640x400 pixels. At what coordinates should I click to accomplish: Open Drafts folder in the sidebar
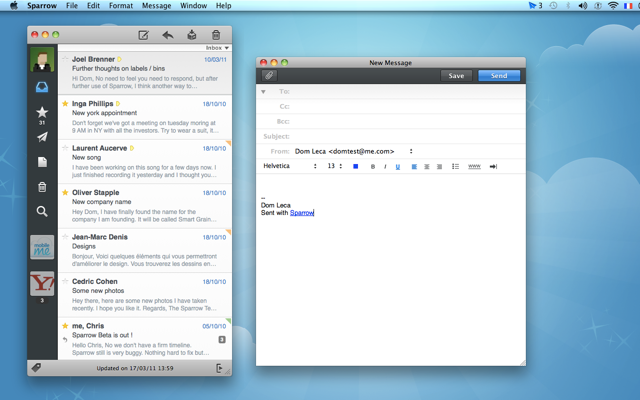[42, 162]
